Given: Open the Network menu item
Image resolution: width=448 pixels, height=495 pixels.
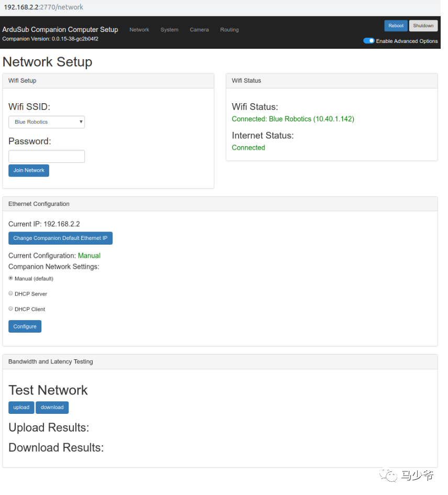Looking at the screenshot, I should 139,30.
